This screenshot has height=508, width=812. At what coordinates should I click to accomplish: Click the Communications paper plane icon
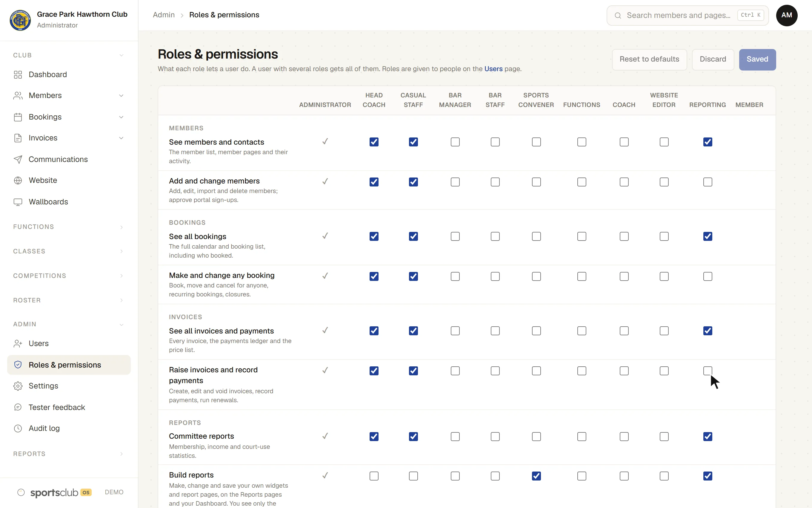pos(18,159)
